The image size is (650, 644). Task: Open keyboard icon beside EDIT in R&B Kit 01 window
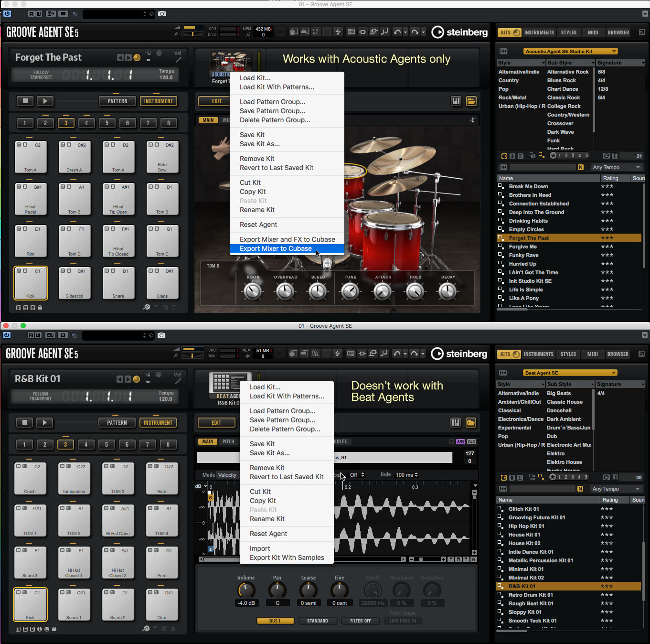[x=456, y=422]
